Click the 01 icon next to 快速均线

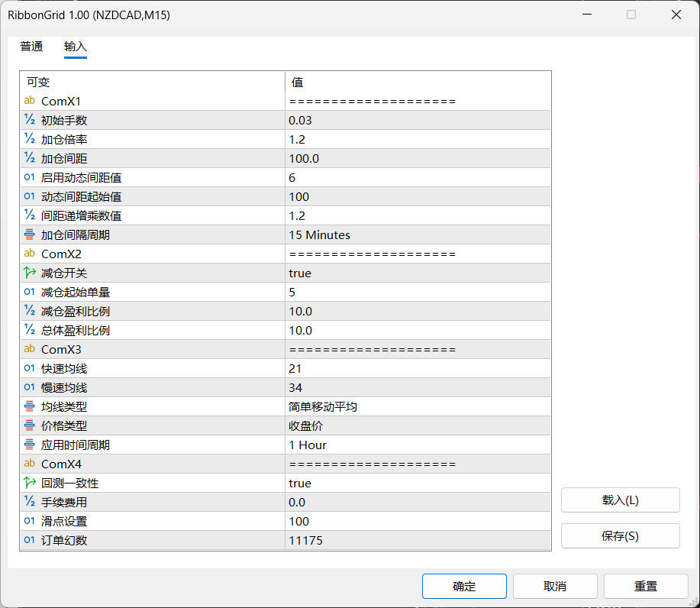coord(30,368)
